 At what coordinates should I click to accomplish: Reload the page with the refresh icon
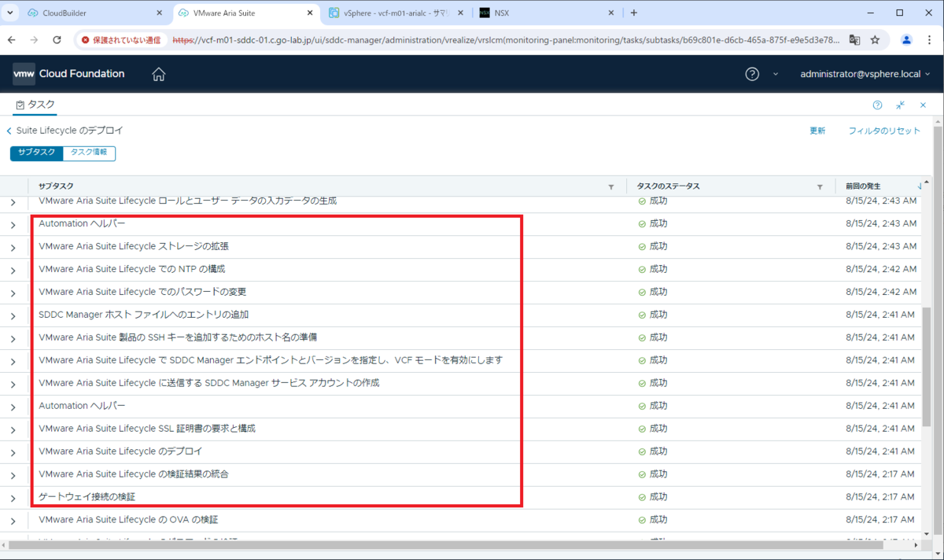pos(57,39)
